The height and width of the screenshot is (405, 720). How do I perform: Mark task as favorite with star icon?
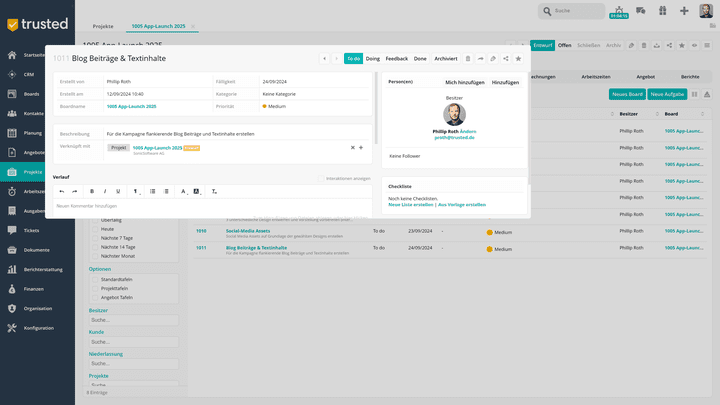(x=518, y=59)
